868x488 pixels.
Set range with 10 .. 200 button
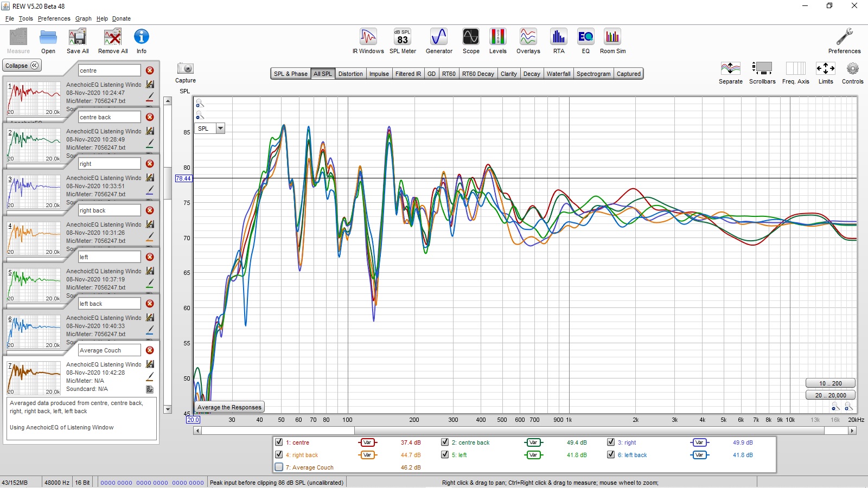(x=830, y=383)
